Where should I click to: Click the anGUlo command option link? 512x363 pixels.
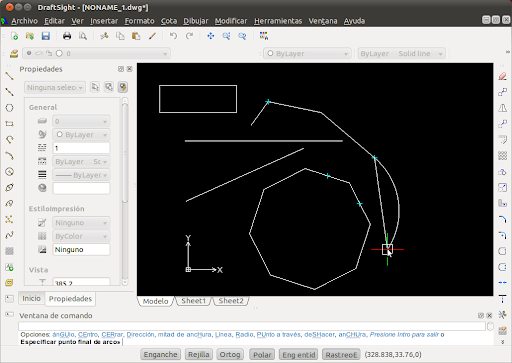[x=63, y=334]
